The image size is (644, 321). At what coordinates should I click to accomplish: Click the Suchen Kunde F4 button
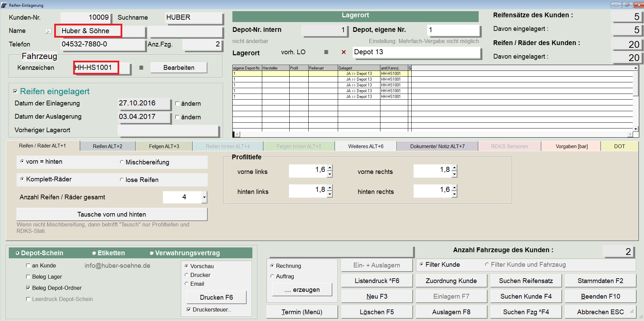[x=526, y=296]
